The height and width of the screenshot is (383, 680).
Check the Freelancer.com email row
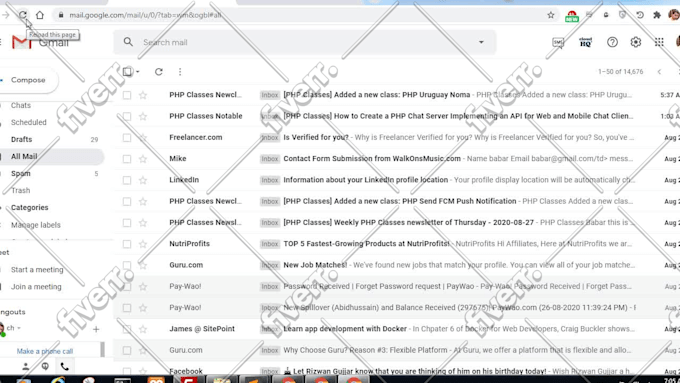point(127,137)
